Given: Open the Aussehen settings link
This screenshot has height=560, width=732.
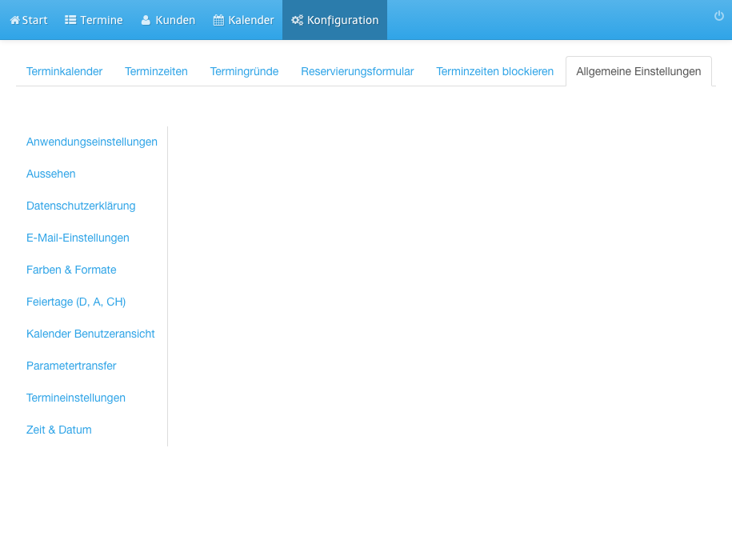Looking at the screenshot, I should 51,174.
